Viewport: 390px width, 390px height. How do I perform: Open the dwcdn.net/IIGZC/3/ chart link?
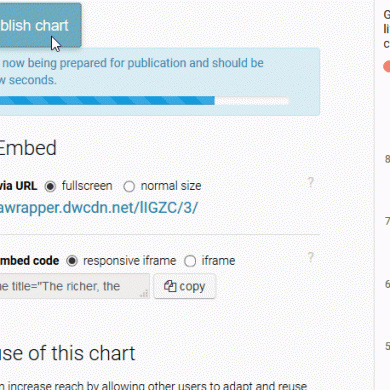click(99, 208)
